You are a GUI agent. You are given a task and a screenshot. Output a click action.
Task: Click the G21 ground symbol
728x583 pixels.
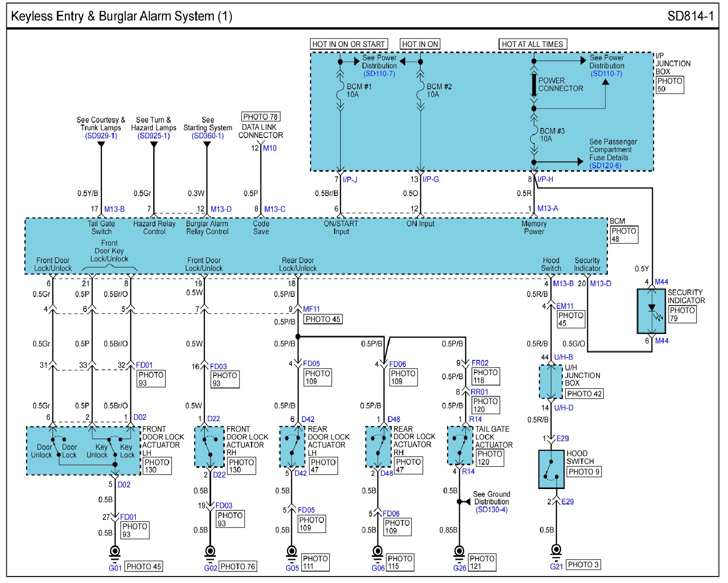click(x=556, y=551)
